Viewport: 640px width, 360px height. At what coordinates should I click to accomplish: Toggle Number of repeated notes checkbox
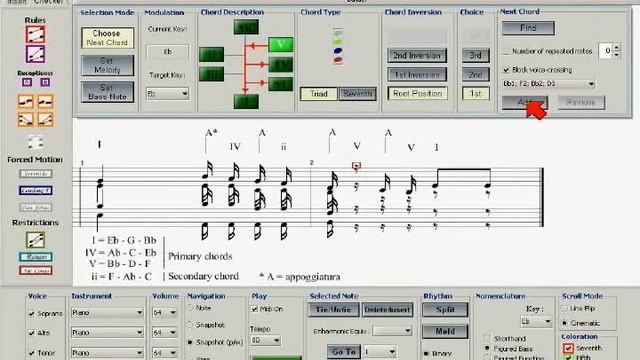pos(506,51)
